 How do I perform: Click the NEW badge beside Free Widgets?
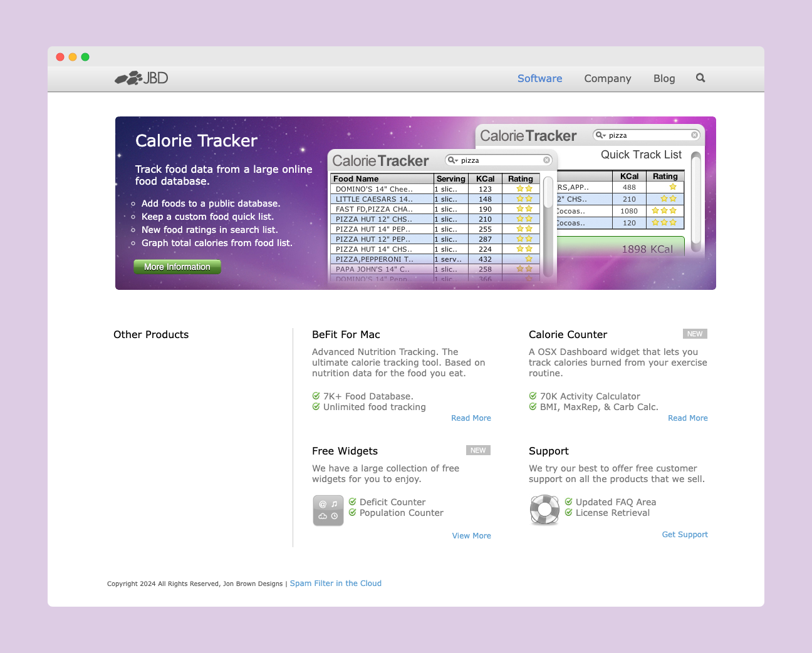478,451
